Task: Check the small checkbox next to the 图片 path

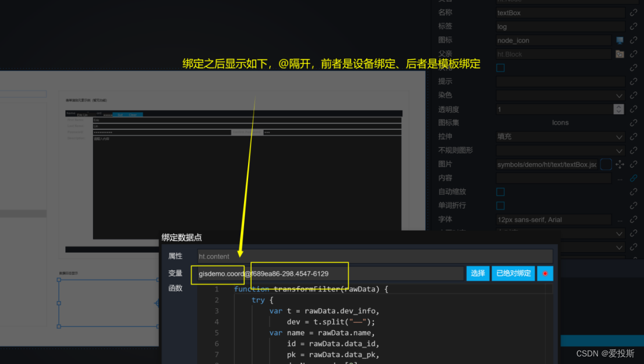Action: (x=606, y=164)
